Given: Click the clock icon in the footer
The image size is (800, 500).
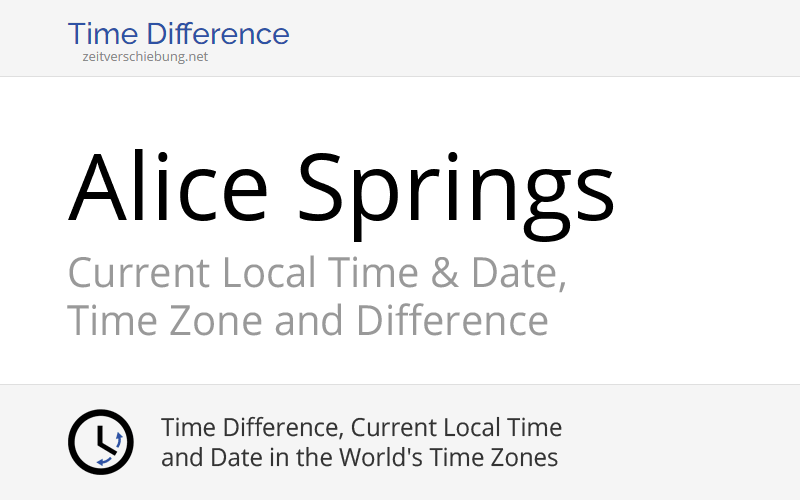Looking at the screenshot, I should pyautogui.click(x=100, y=442).
